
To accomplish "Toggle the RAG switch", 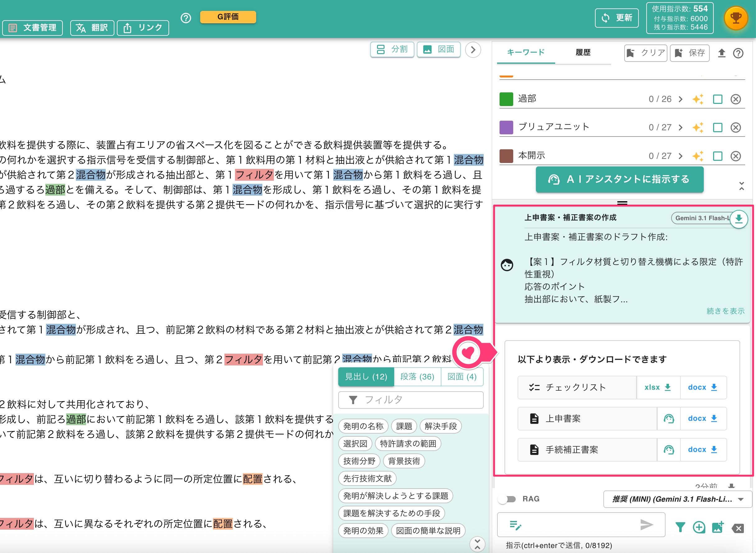I will click(507, 499).
